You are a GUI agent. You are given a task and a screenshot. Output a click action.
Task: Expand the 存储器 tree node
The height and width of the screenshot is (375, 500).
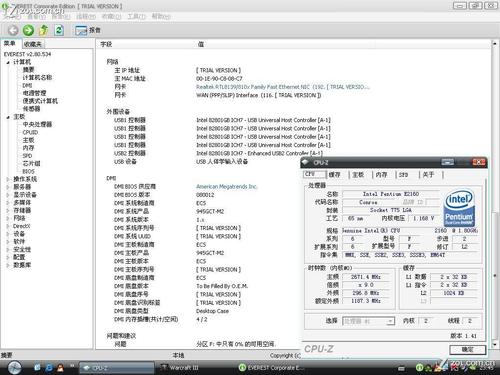coord(8,210)
